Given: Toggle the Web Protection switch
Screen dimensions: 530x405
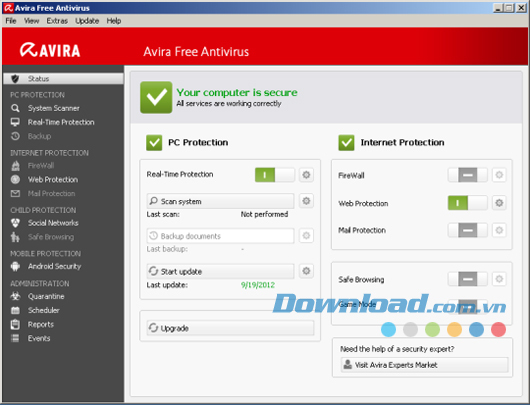Looking at the screenshot, I should click(x=467, y=203).
